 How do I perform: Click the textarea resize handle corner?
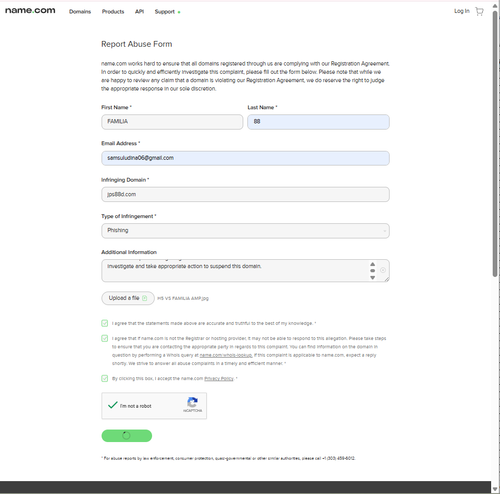[x=387, y=279]
